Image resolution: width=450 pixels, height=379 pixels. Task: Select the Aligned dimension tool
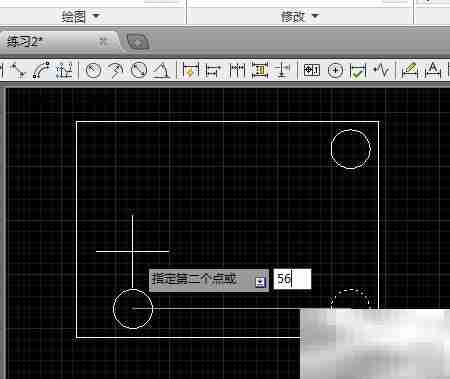[17, 70]
